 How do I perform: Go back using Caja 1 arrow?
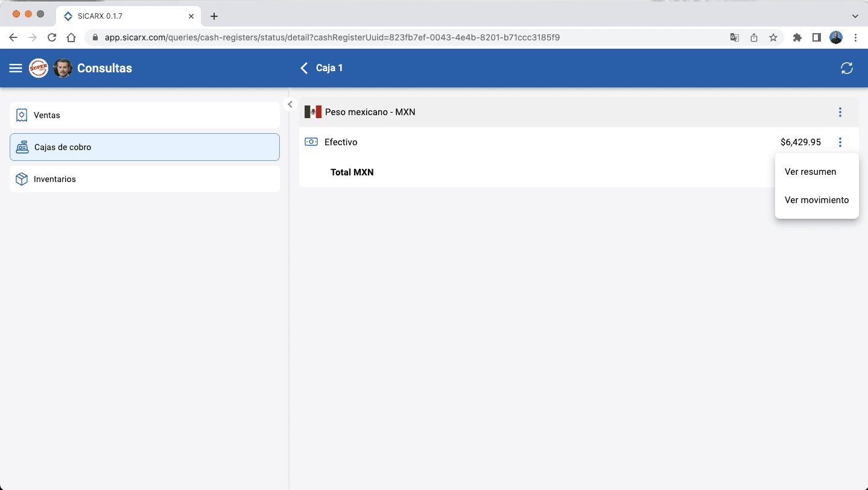pos(304,68)
